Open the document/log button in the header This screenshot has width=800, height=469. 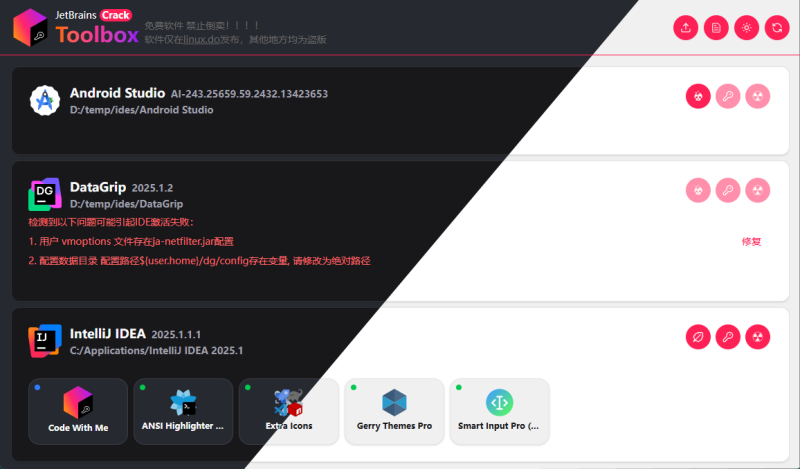[716, 28]
